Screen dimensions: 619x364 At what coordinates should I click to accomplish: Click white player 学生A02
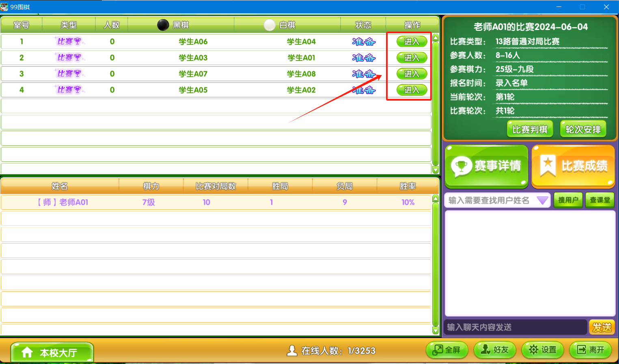(x=301, y=90)
